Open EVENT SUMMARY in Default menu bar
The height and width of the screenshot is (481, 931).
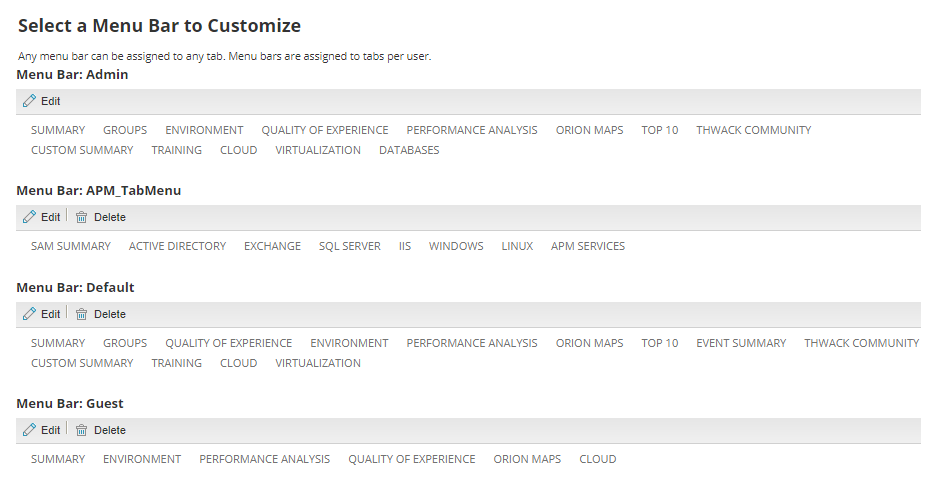coord(741,343)
